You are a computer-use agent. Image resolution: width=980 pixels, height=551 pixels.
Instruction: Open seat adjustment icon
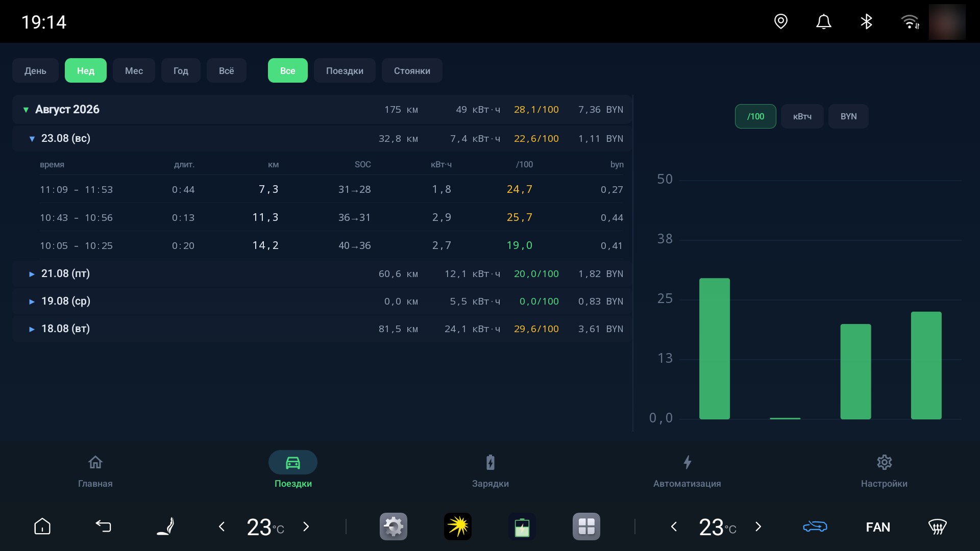(x=165, y=527)
